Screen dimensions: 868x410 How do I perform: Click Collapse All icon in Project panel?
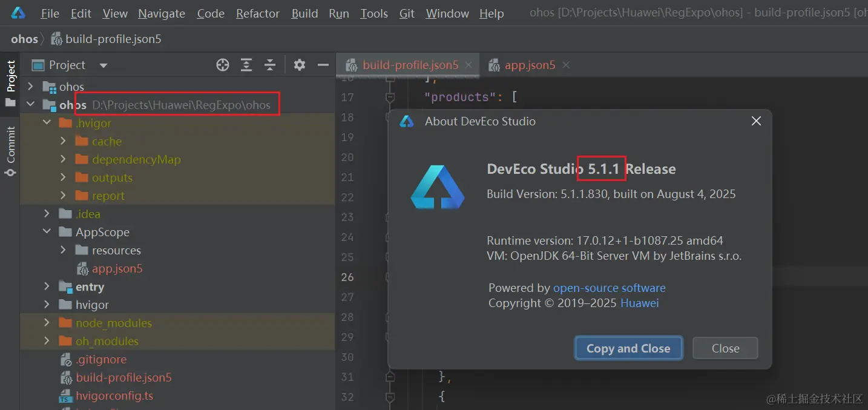coord(270,65)
